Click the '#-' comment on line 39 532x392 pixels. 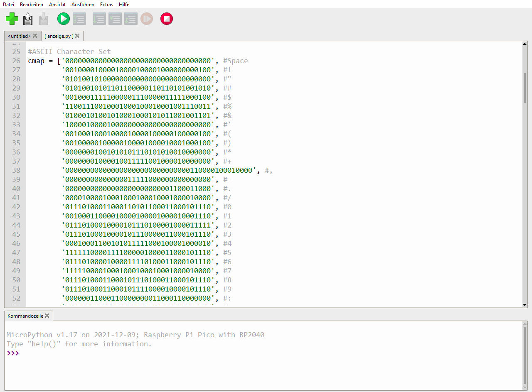tap(227, 179)
